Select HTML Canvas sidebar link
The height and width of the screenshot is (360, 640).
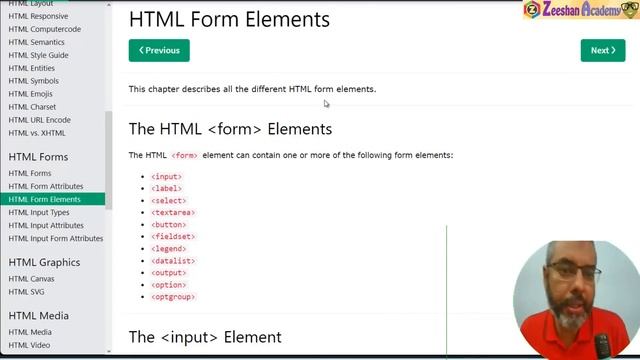pyautogui.click(x=31, y=279)
